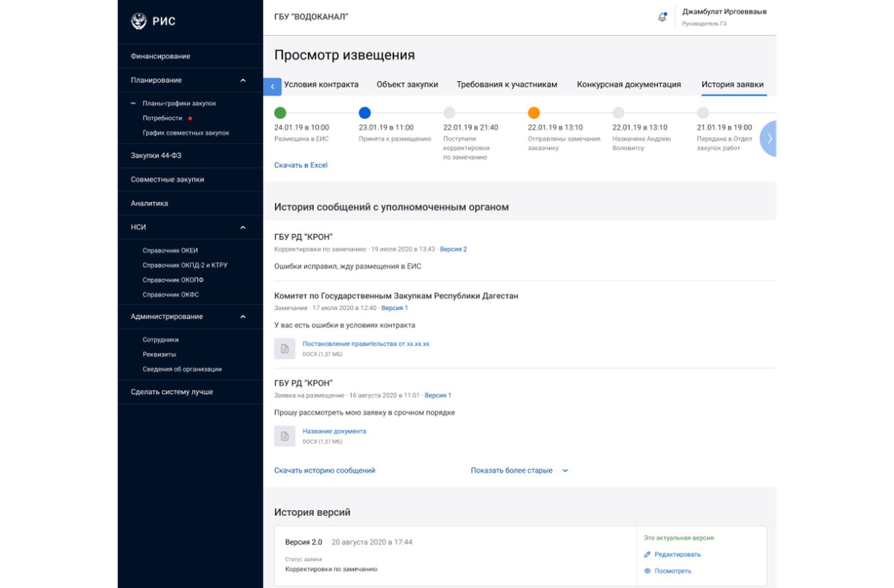
Task: Click the eye icon next to Посмотреть
Action: tap(647, 571)
